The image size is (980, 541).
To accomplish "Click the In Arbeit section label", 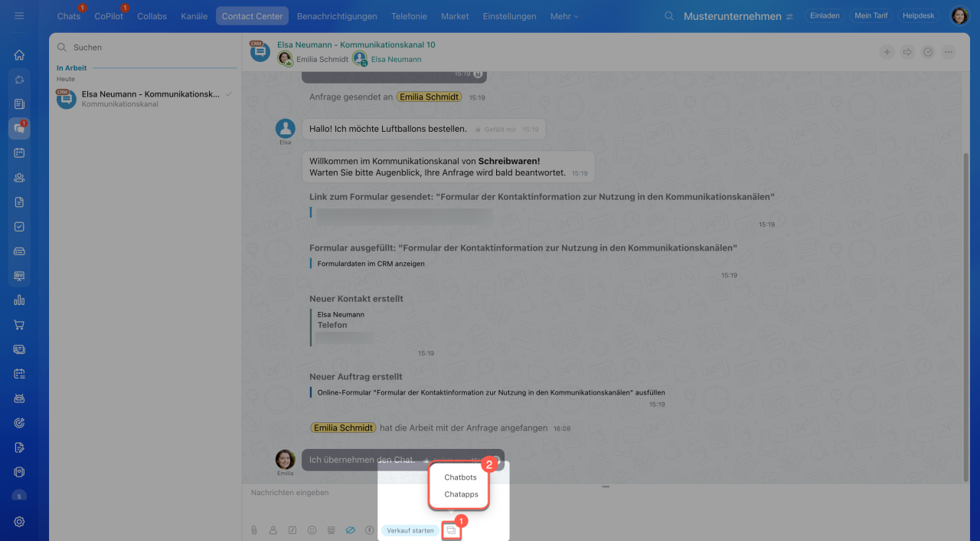I will pos(72,68).
